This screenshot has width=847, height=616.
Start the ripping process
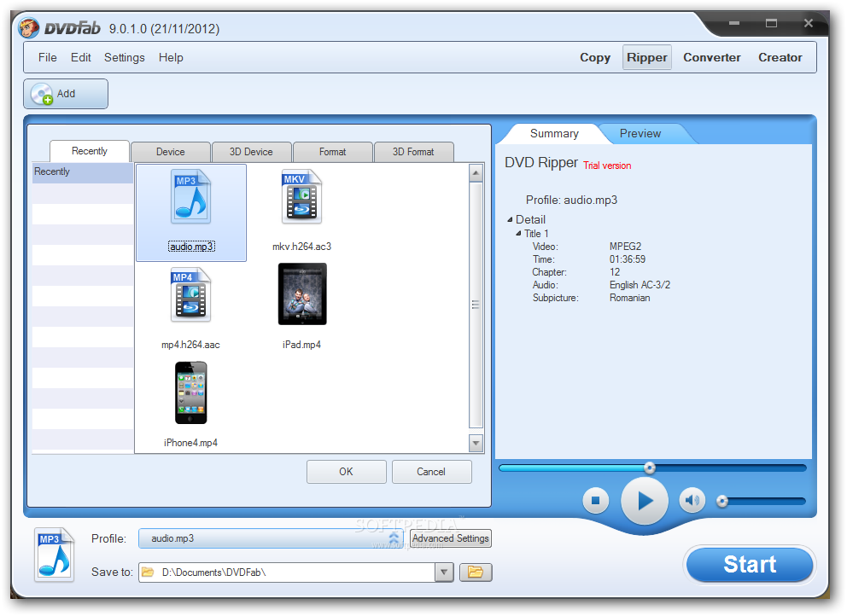coord(749,565)
